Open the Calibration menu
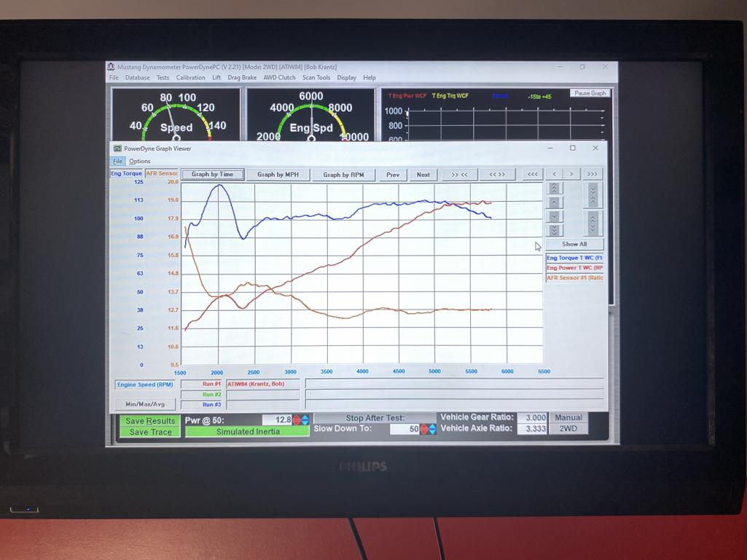Viewport: 747px width, 560px height. pos(190,78)
